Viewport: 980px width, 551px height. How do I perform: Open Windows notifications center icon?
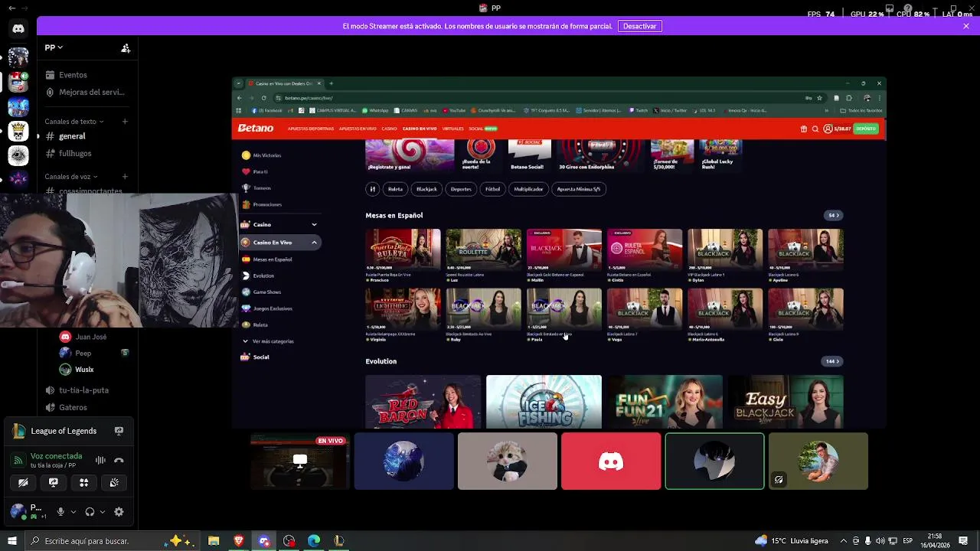(x=963, y=541)
